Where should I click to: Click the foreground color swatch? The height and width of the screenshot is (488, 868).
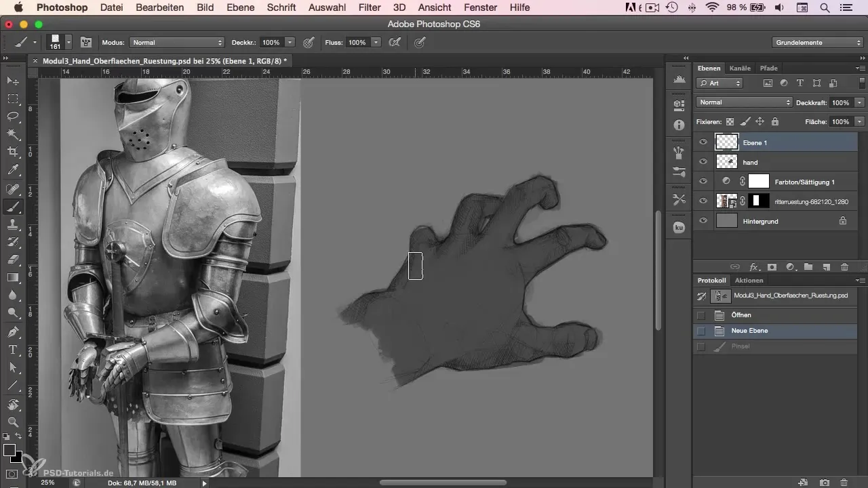point(9,450)
